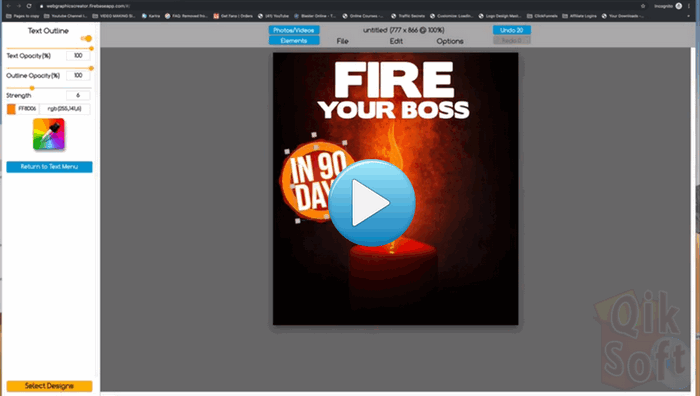Open the File menu
The image size is (700, 396).
[x=342, y=41]
